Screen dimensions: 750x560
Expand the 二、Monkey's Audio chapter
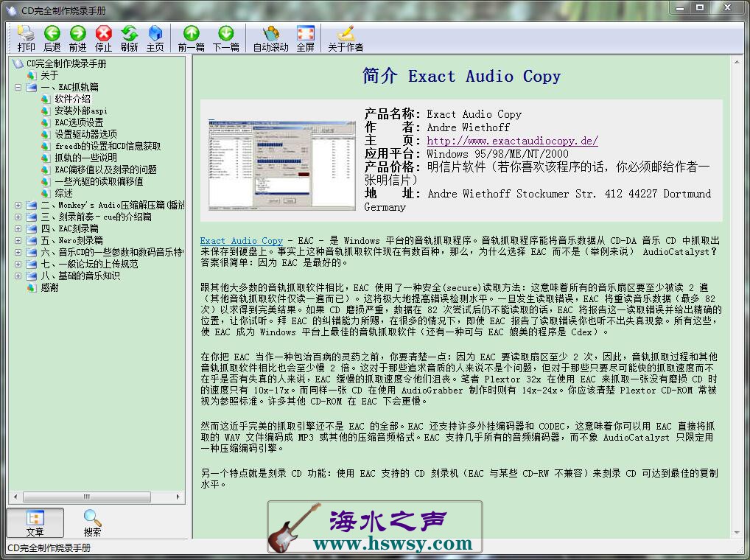(18, 205)
